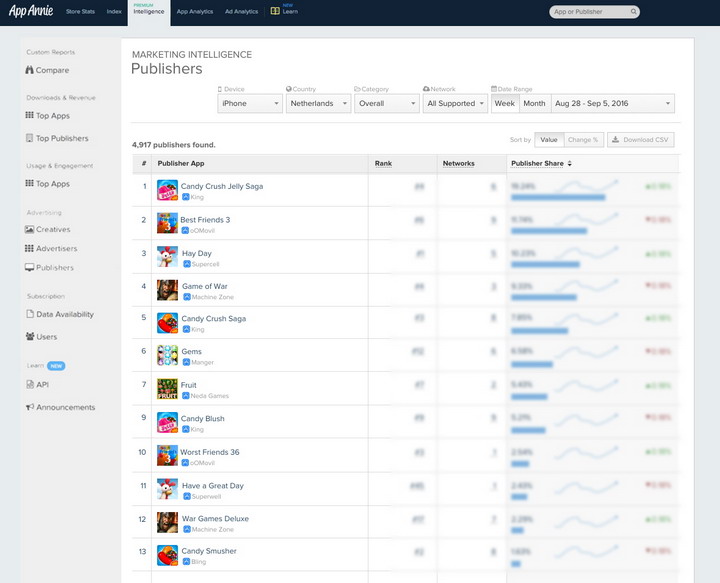Click the Announcements megaphone icon
This screenshot has height=583, width=720.
[30, 407]
